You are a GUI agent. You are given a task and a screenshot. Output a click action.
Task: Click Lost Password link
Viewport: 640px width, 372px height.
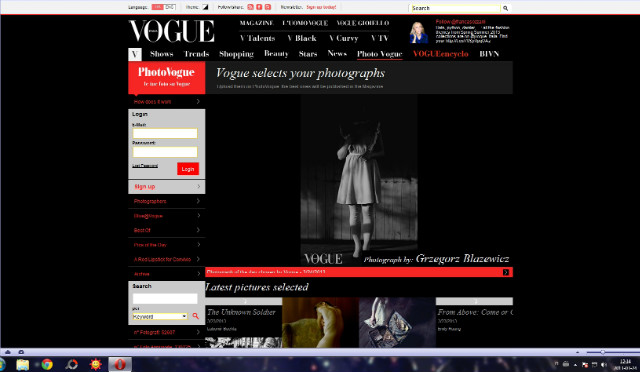145,166
